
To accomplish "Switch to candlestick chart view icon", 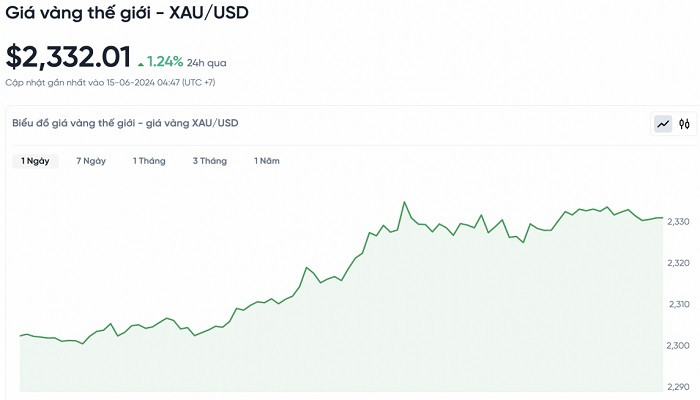I will coord(685,124).
